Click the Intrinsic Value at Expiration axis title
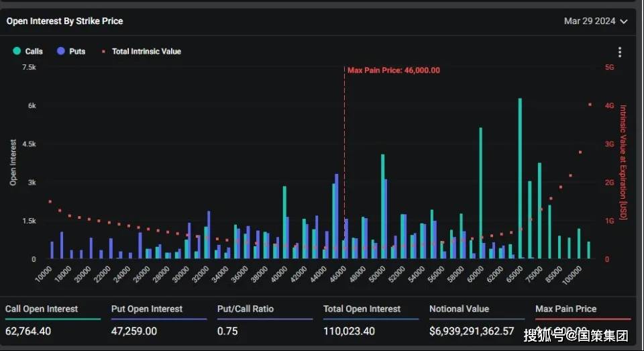The image size is (644, 351). tap(623, 162)
